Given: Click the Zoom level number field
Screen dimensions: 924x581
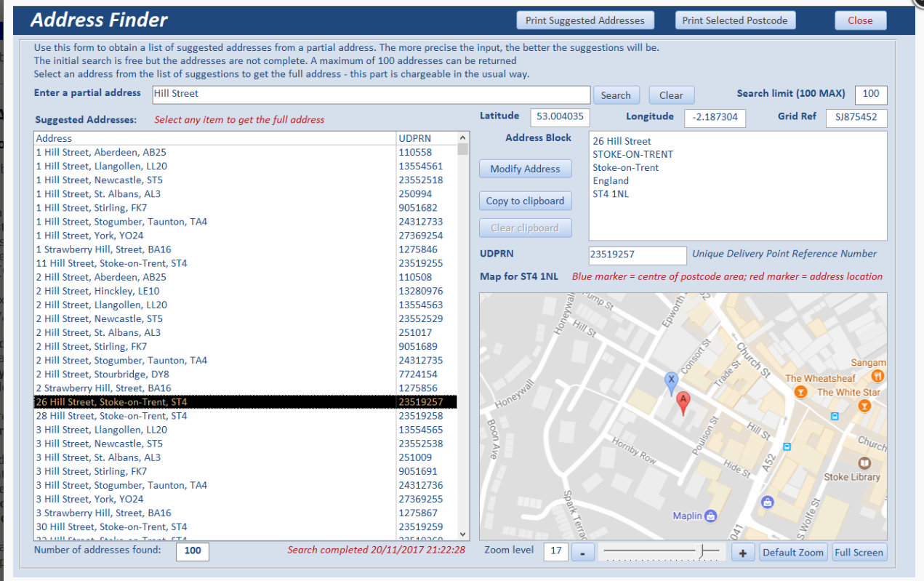Looking at the screenshot, I should [556, 551].
